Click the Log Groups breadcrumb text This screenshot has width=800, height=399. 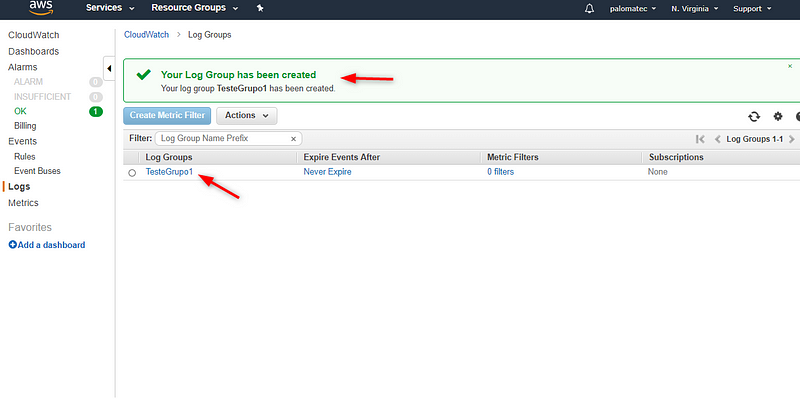(x=210, y=35)
